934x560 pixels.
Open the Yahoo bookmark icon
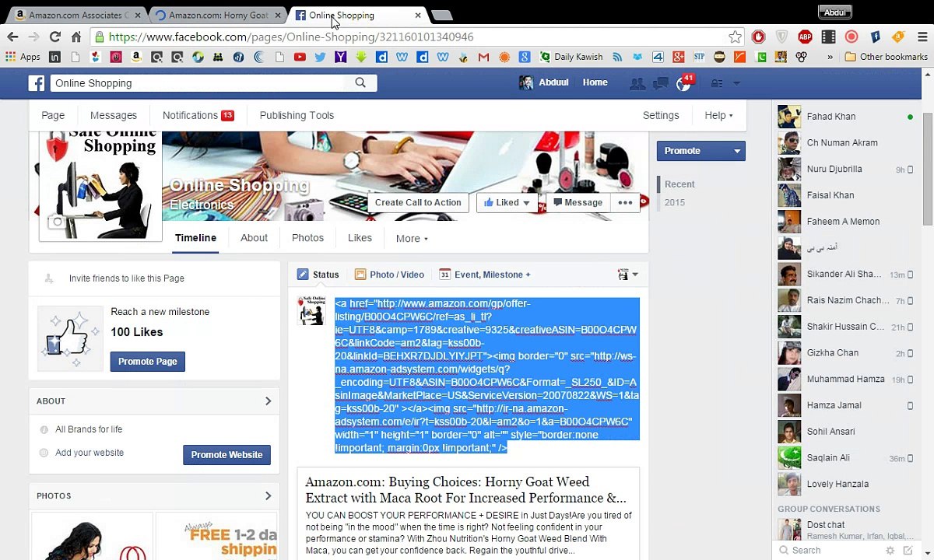[340, 57]
